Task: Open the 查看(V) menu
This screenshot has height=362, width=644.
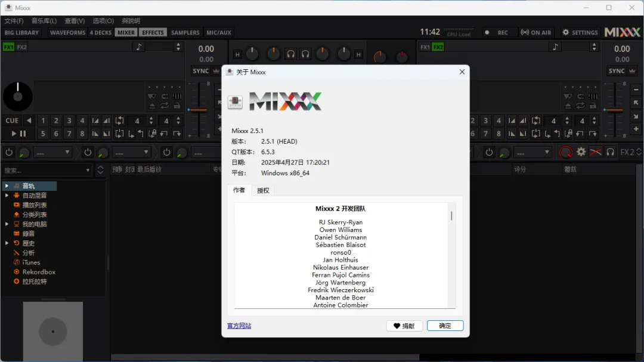Action: [75, 21]
